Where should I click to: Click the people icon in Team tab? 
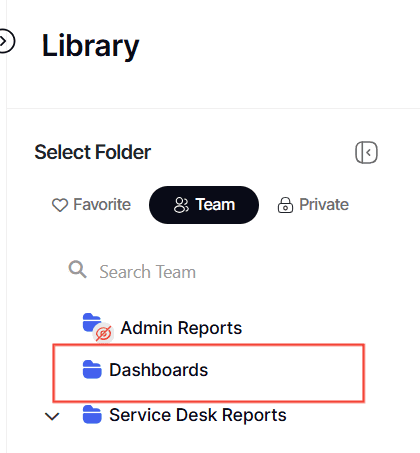[x=181, y=205]
